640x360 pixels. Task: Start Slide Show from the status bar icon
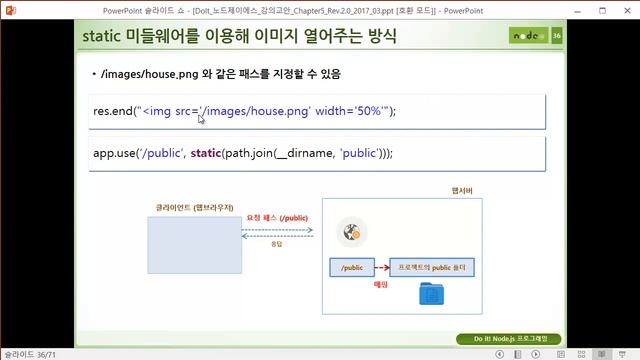coord(622,354)
